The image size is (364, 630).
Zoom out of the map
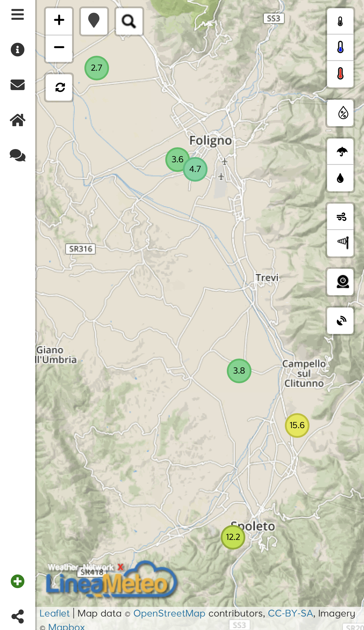tap(59, 48)
